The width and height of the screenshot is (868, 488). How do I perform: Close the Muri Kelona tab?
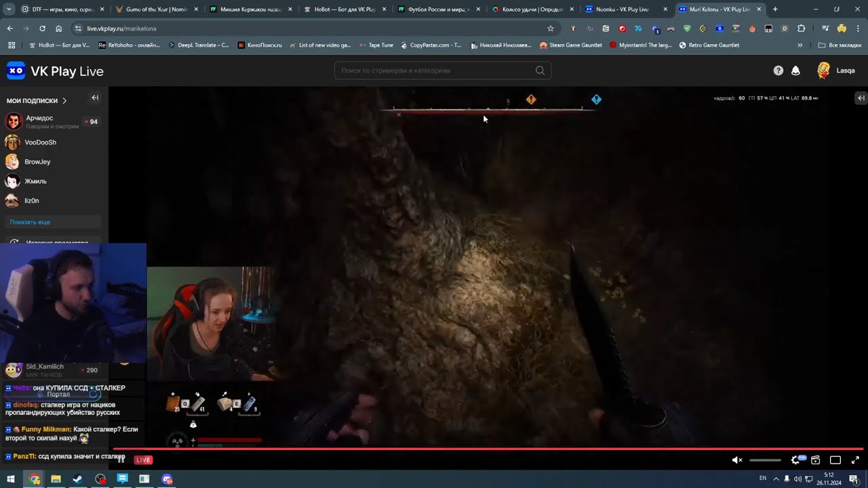(x=758, y=9)
